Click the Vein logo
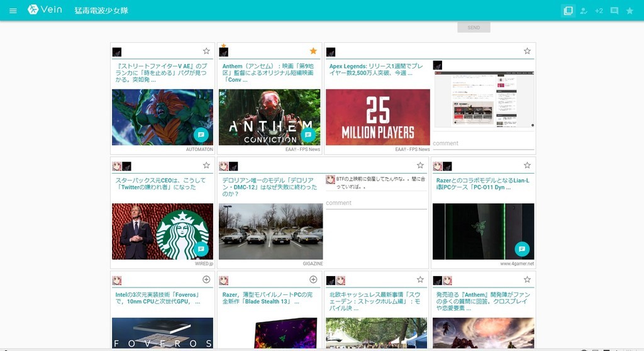 [x=45, y=9]
